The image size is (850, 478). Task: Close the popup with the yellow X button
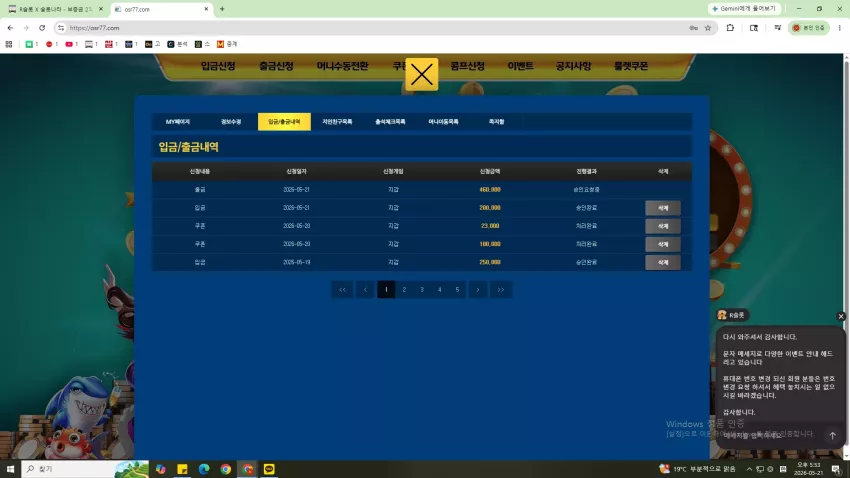coord(421,74)
